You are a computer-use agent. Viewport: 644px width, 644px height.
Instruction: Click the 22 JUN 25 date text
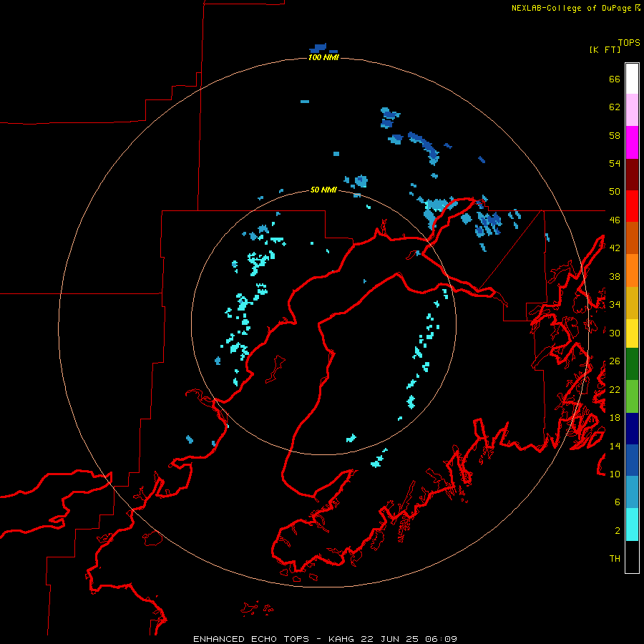click(x=390, y=639)
